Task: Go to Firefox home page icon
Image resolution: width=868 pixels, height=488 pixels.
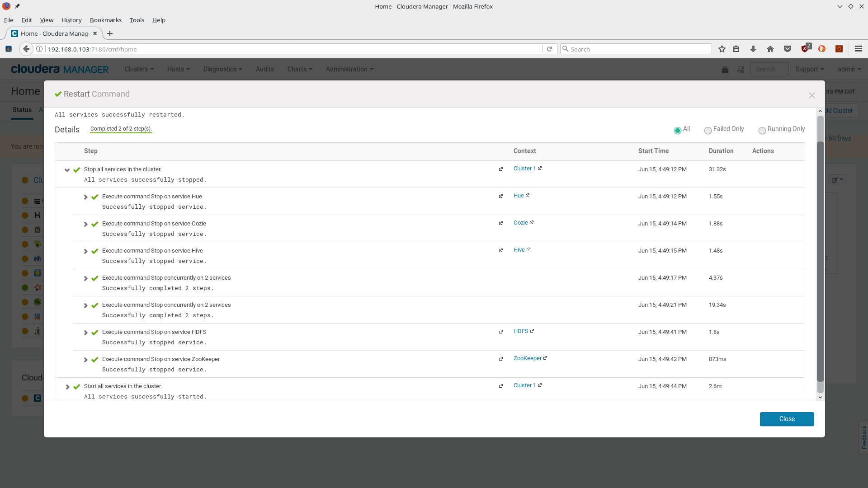Action: (770, 49)
